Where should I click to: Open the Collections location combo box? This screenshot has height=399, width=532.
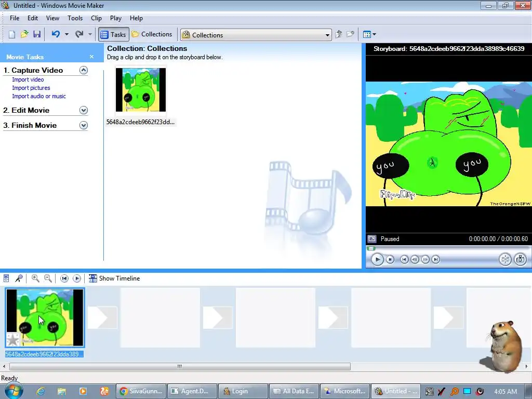tap(256, 35)
